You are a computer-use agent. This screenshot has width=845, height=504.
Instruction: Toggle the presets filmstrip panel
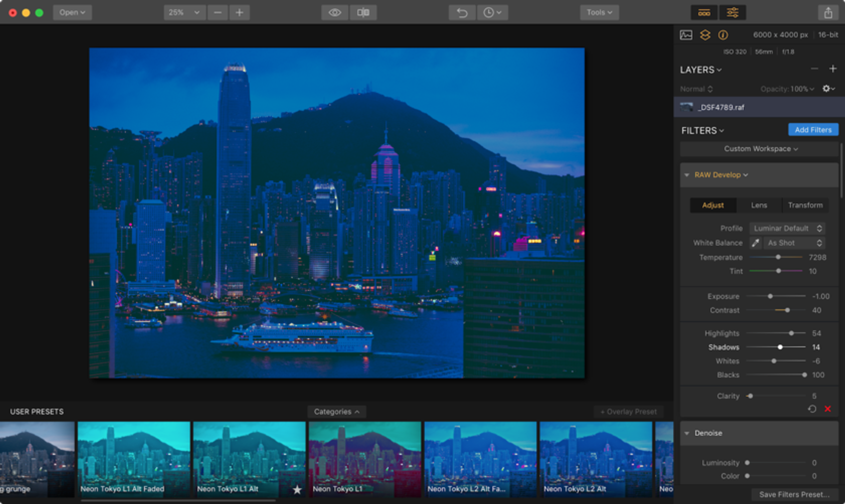click(x=704, y=13)
